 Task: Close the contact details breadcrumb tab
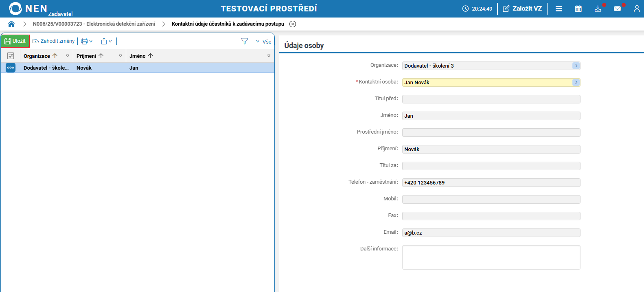pos(292,24)
